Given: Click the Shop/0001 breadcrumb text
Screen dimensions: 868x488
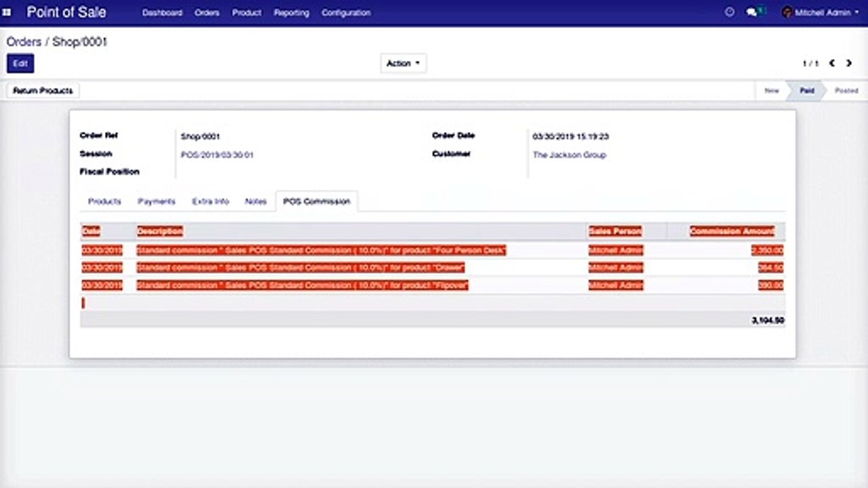Looking at the screenshot, I should 80,41.
